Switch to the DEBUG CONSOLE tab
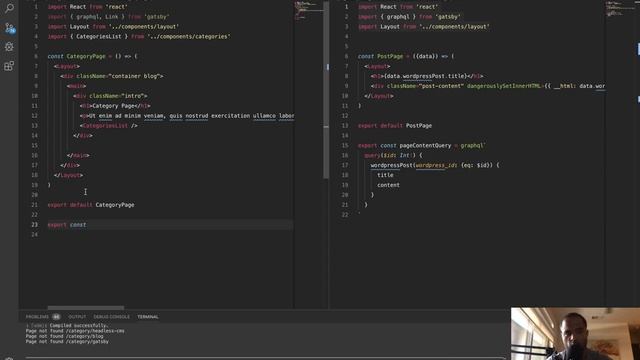640x360 pixels. pos(111,317)
